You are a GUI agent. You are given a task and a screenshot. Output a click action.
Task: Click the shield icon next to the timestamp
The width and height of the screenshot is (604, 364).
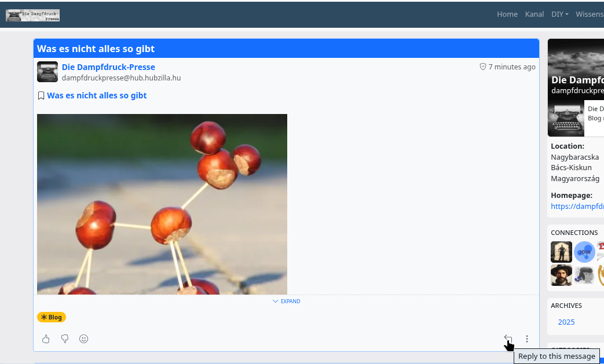coord(483,67)
